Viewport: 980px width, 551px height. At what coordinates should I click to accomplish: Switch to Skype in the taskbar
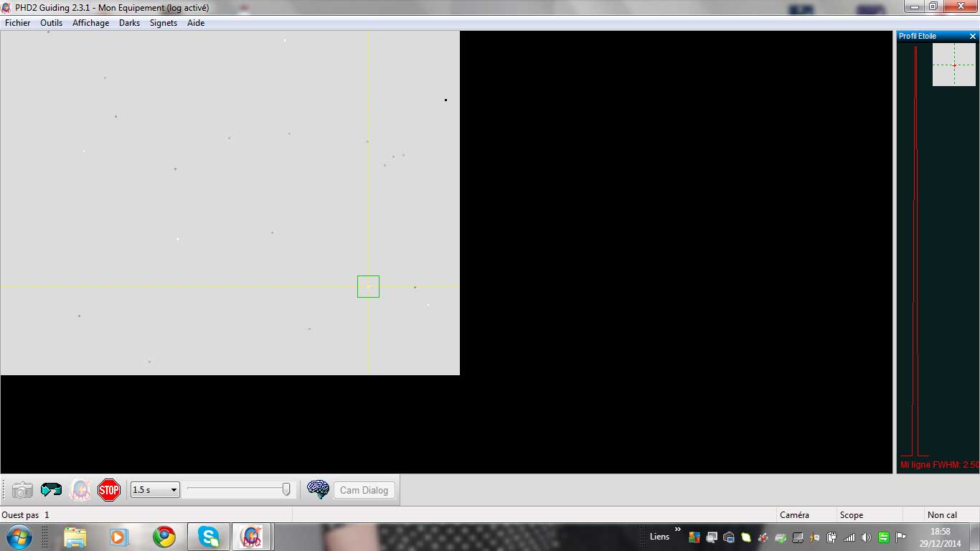209,537
